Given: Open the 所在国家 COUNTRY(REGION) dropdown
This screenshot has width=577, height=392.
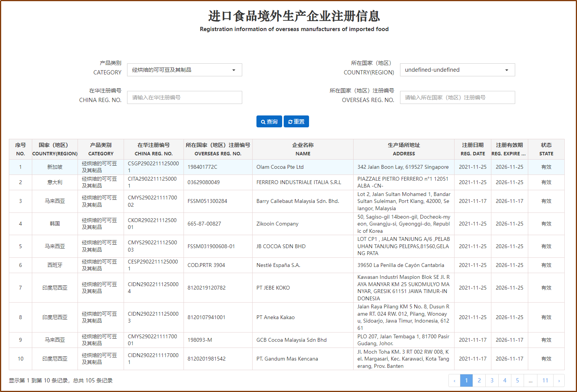Looking at the screenshot, I should (457, 70).
